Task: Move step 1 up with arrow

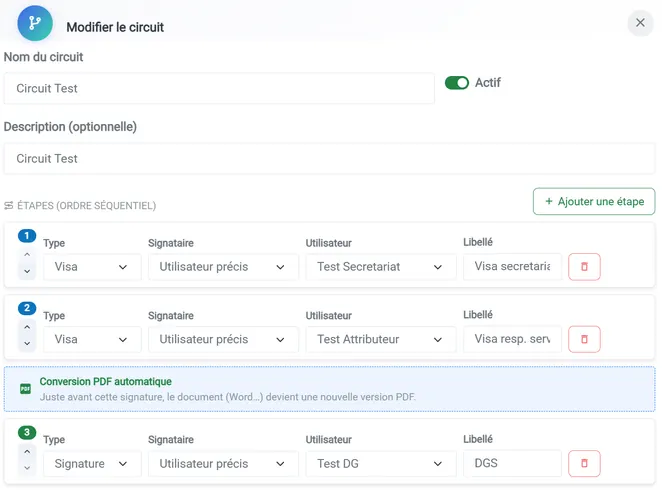Action: tap(27, 254)
